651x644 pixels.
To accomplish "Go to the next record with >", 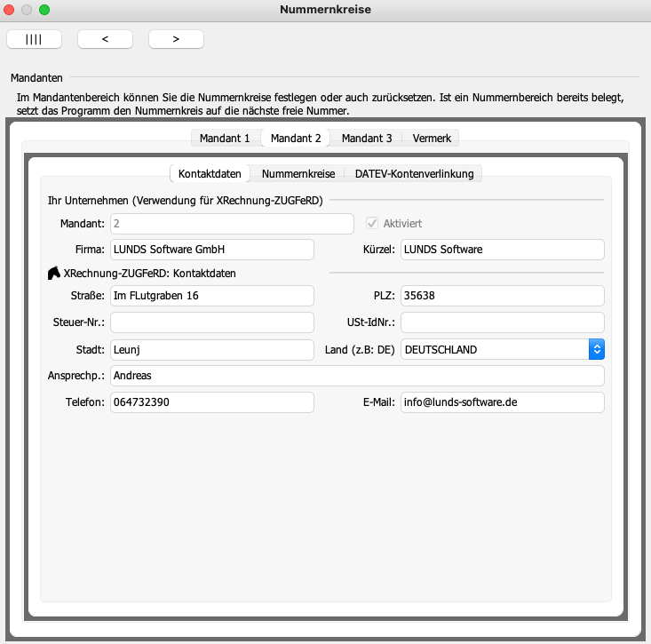I will click(x=176, y=39).
